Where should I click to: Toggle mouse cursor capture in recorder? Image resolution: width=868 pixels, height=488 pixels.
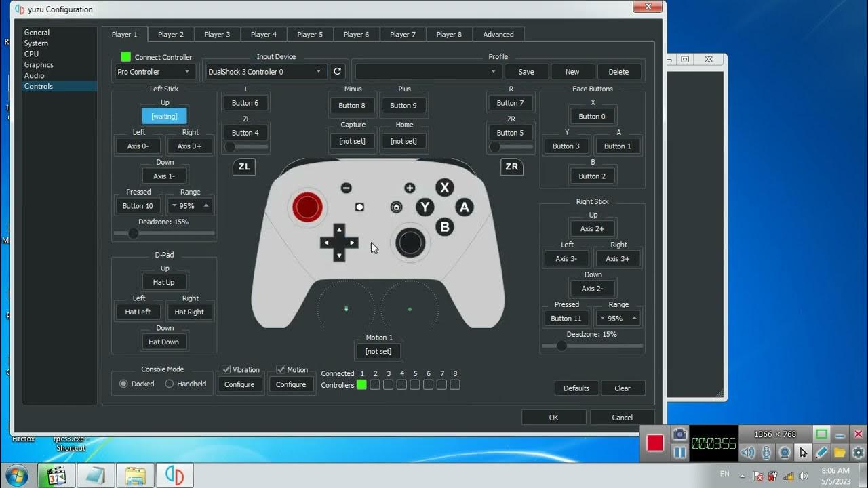pos(803,452)
